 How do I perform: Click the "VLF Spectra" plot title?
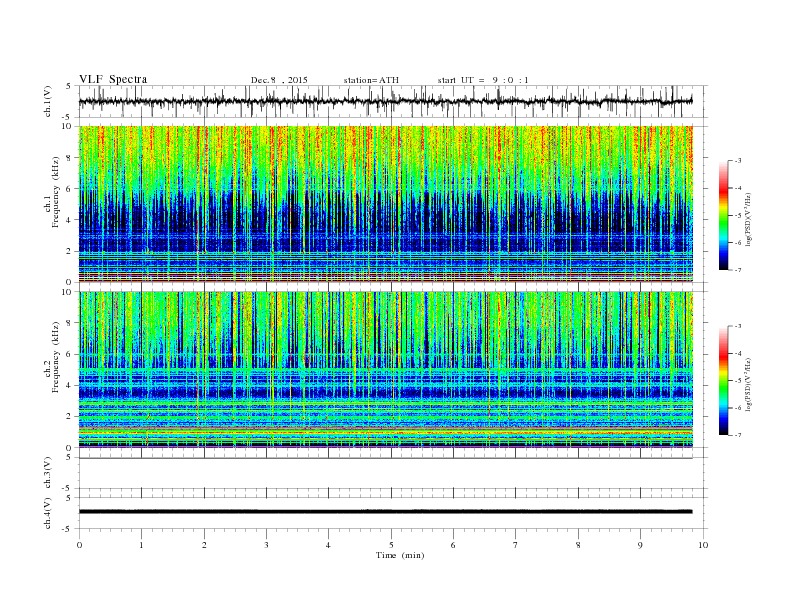(113, 79)
